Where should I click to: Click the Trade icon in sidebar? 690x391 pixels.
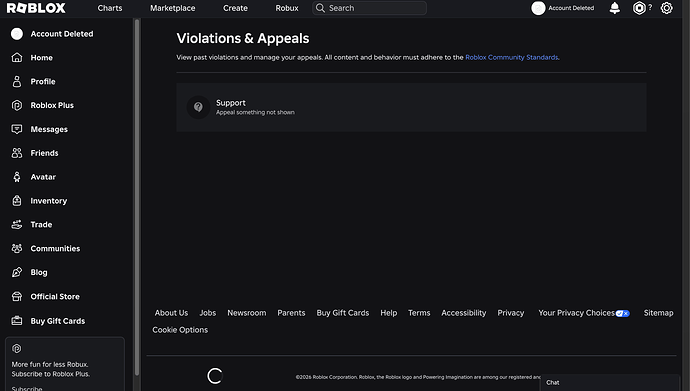tap(17, 224)
